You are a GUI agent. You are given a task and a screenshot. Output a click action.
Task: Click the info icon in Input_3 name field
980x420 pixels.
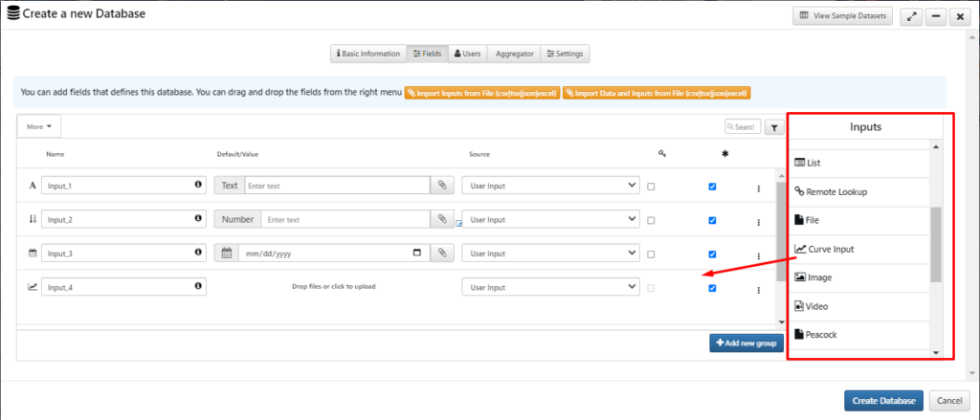pyautogui.click(x=198, y=253)
